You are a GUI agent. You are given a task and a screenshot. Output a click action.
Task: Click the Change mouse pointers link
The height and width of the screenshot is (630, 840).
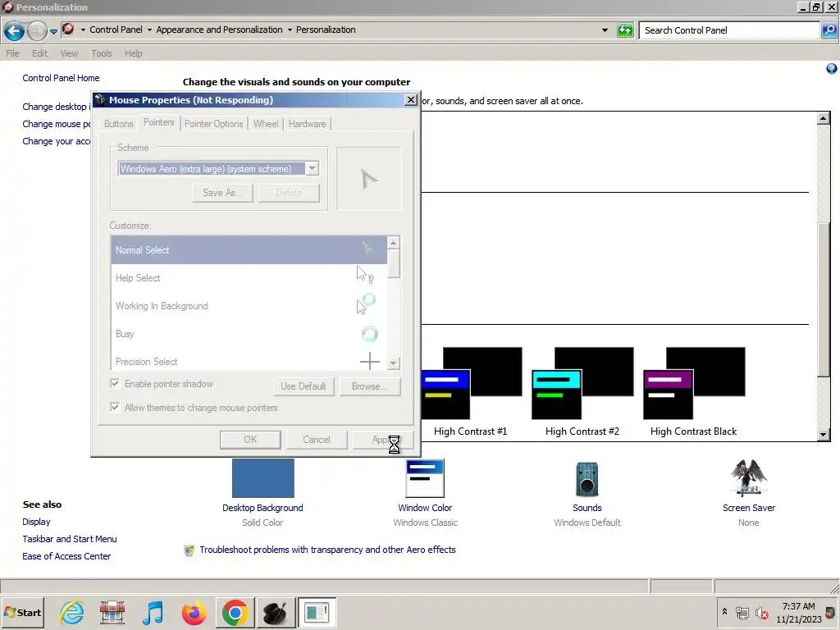click(57, 124)
